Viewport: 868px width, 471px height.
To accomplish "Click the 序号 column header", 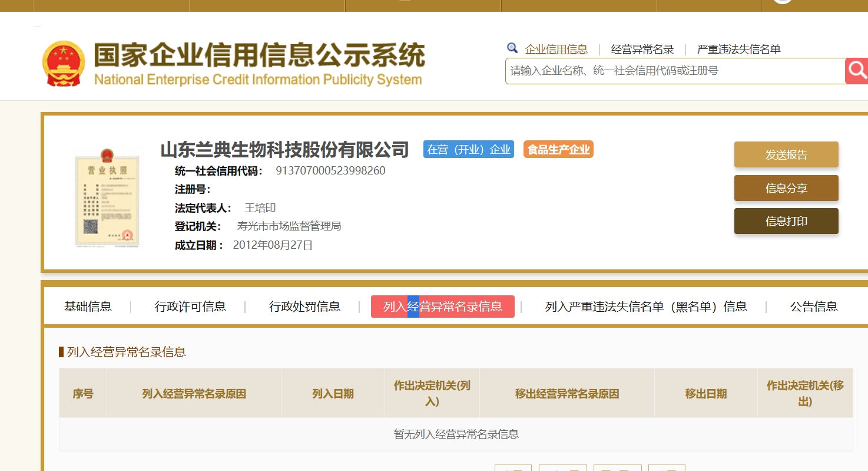I will click(x=83, y=394).
